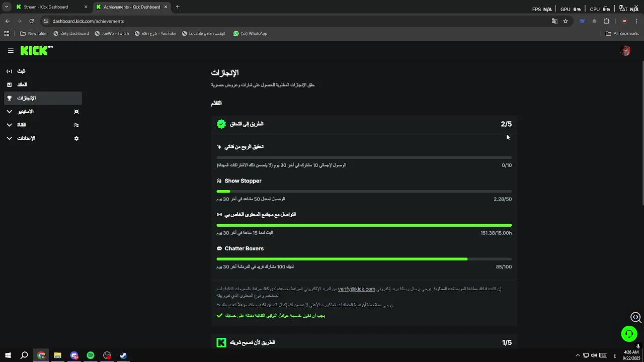Click the green headset support button
The image size is (644, 362).
(629, 334)
